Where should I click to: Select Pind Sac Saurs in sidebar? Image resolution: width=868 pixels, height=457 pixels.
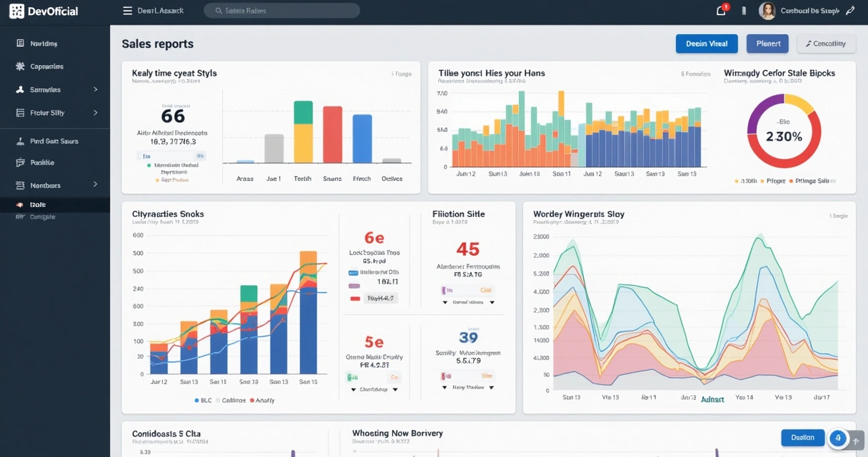point(55,141)
